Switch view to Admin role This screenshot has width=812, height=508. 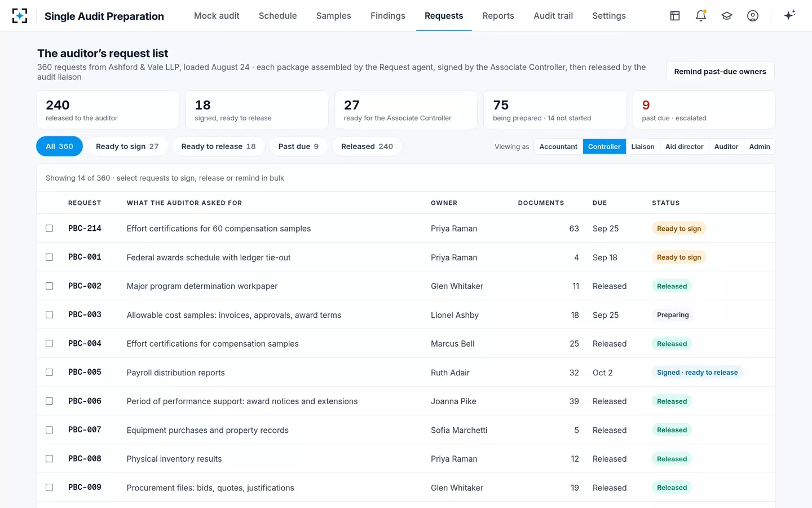pos(760,147)
